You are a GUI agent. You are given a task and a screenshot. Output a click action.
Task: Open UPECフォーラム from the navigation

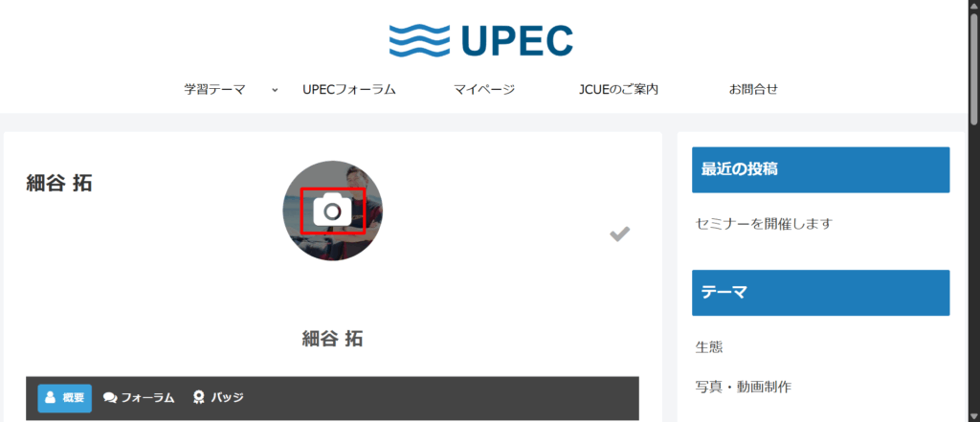pos(349,89)
